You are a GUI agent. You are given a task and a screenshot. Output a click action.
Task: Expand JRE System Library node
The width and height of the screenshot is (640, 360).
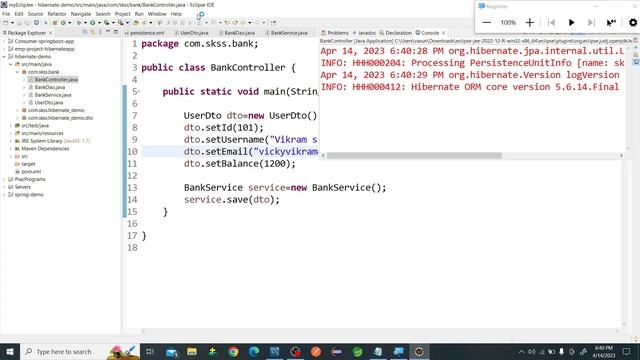(x=11, y=141)
